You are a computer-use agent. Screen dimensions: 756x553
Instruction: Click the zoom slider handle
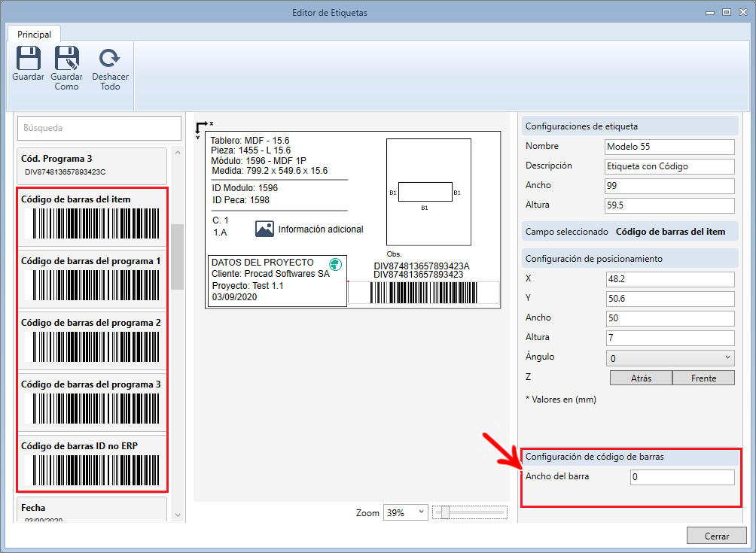[445, 512]
